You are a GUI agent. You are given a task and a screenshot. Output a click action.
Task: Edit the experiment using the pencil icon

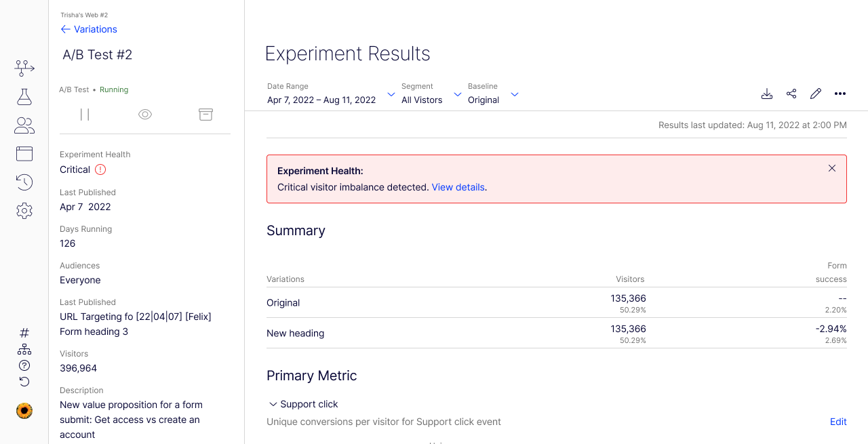815,94
